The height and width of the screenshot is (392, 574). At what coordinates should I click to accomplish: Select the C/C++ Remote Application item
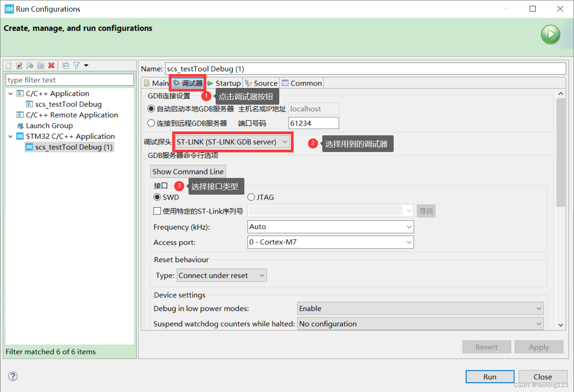(72, 115)
